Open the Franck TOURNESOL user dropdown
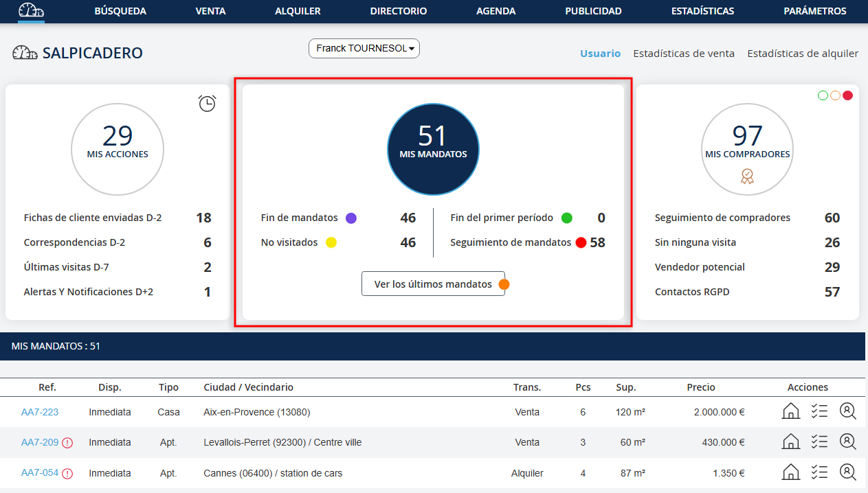 (364, 49)
